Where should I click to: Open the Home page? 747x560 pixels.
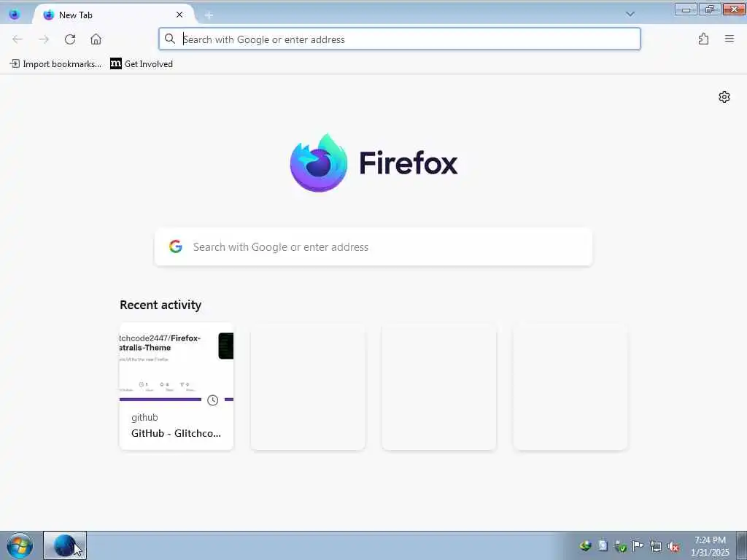tap(96, 39)
